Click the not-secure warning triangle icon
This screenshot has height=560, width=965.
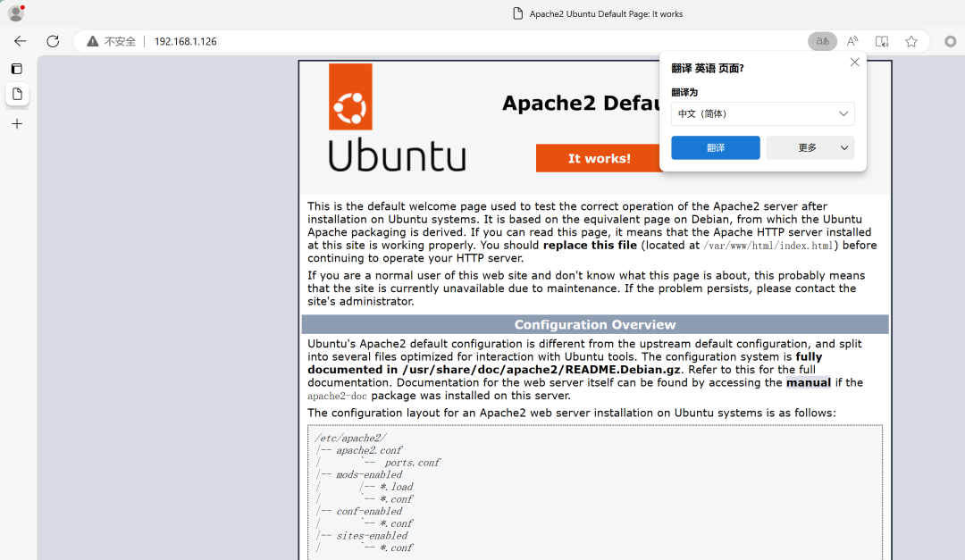click(x=92, y=41)
